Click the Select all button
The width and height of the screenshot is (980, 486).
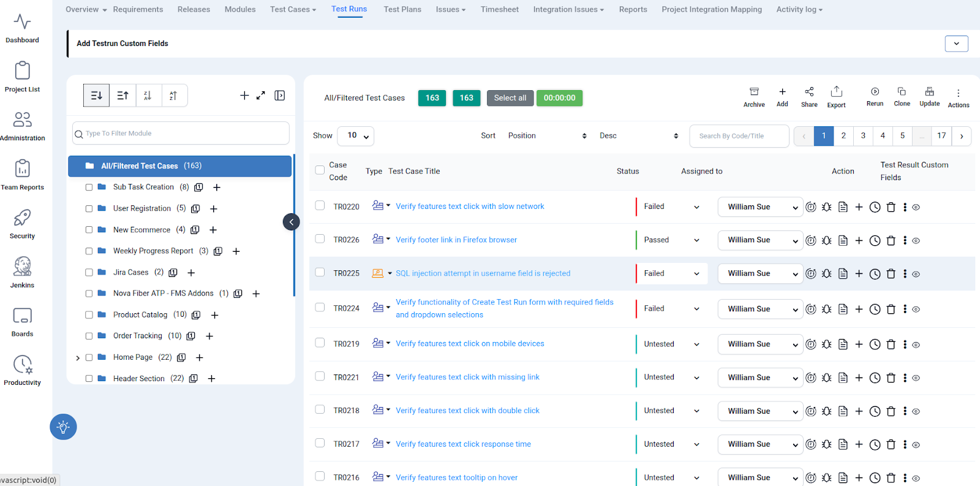point(510,98)
